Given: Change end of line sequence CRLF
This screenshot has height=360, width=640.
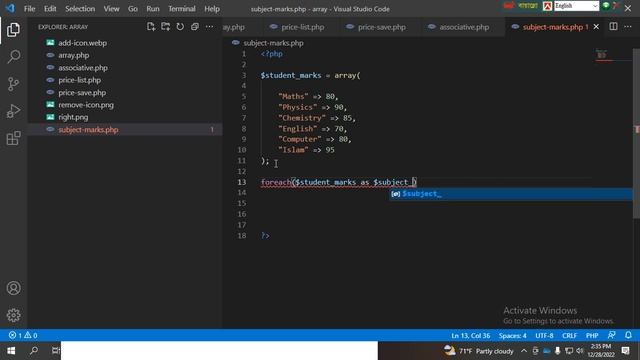Looking at the screenshot, I should point(569,335).
